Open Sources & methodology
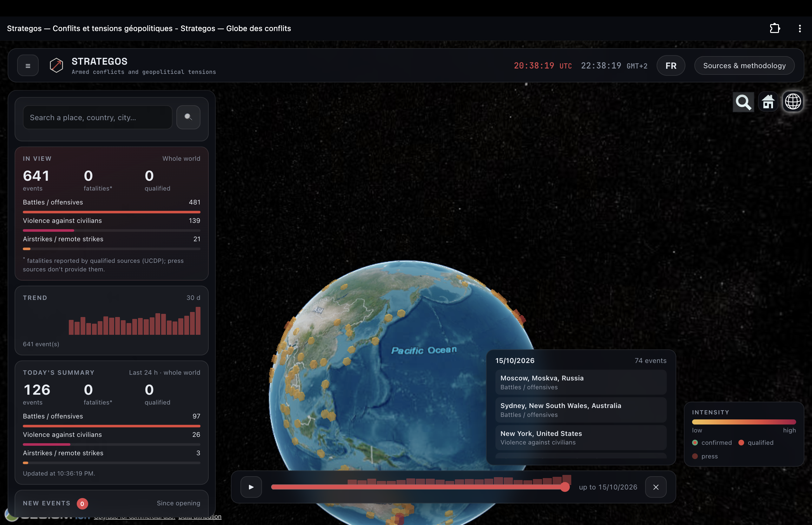Viewport: 812px width, 525px height. coord(744,65)
